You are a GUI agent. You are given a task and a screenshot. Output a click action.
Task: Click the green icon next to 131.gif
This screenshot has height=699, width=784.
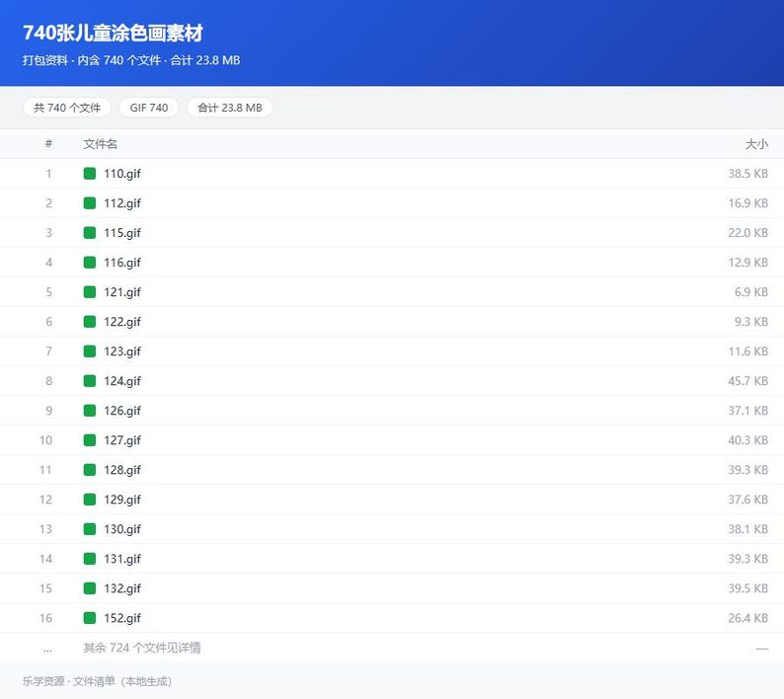click(x=90, y=559)
